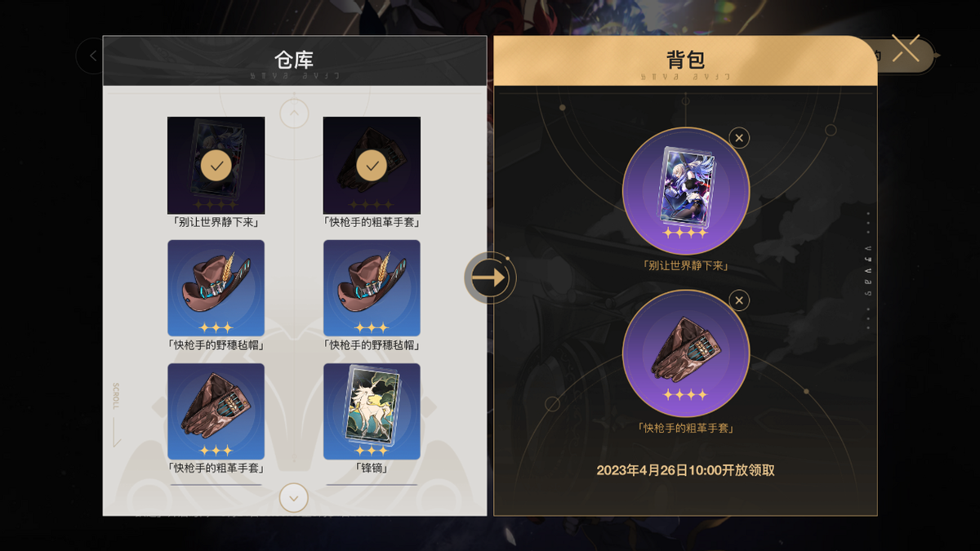Uncheck the selected 「快枪手的粗革手套」 item in warehouse
This screenshot has height=551, width=980.
(x=372, y=166)
